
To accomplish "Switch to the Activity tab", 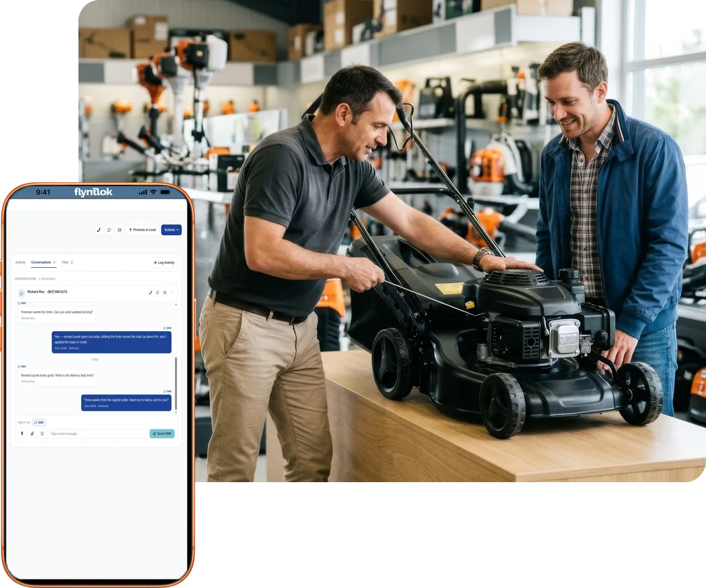I will pos(20,262).
